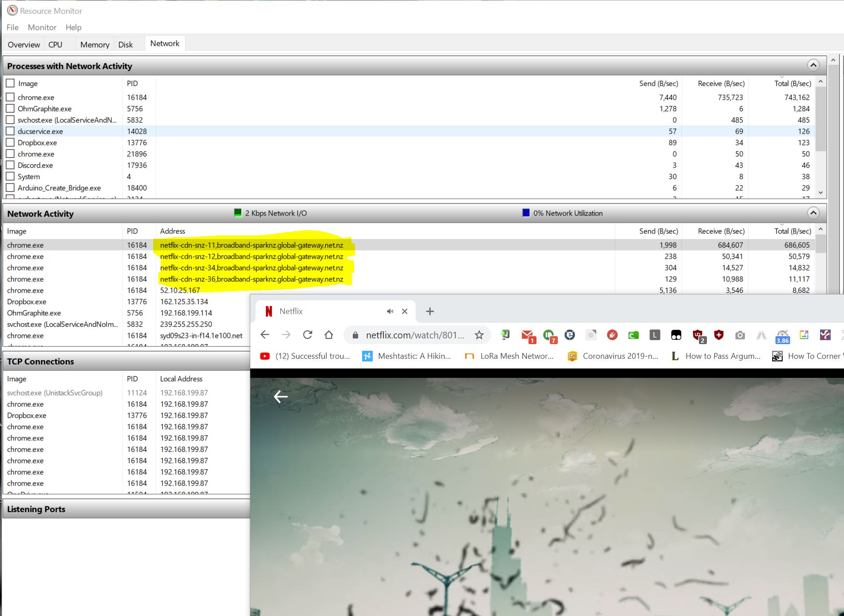Bookmark the page with the star icon
The image size is (844, 616).
(479, 335)
